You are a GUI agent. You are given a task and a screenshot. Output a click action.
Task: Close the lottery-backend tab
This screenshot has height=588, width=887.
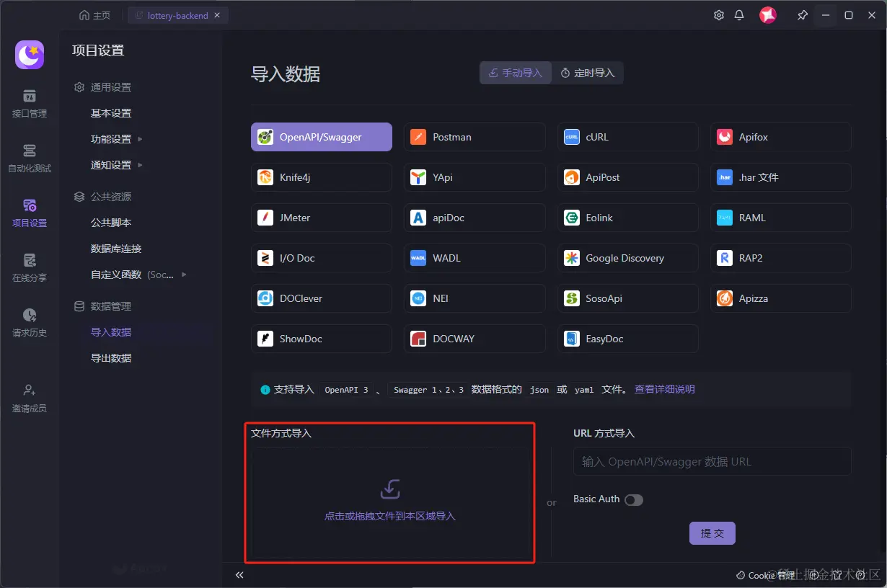(218, 15)
